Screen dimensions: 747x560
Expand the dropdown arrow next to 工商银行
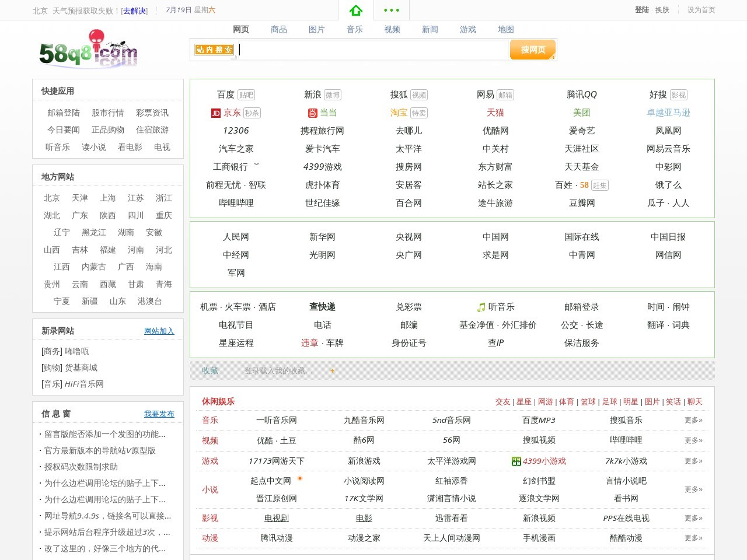click(257, 164)
